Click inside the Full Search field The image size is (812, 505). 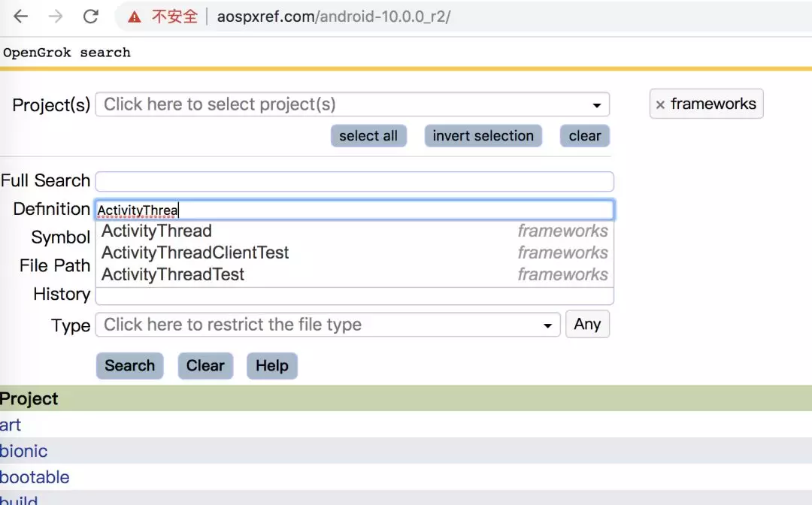[353, 180]
